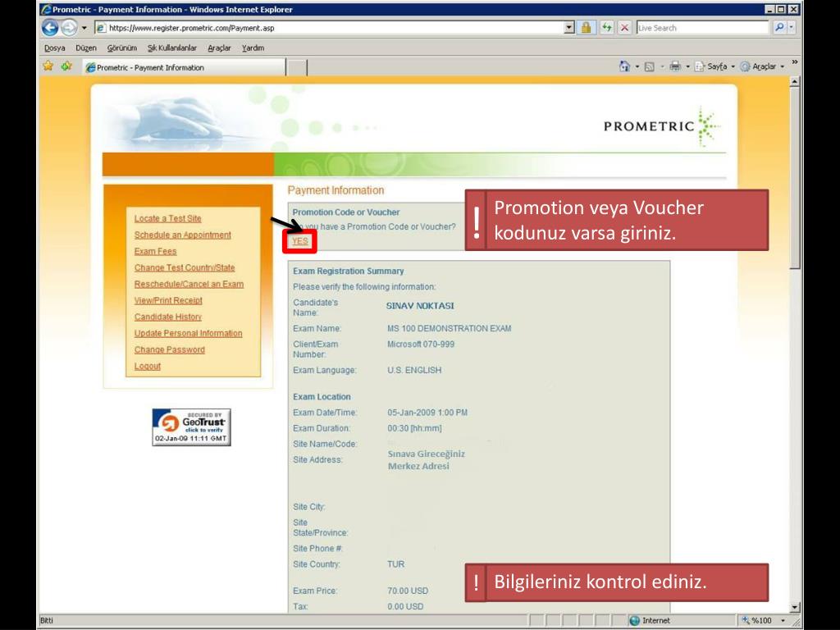Open the search options dropdown arrow
The width and height of the screenshot is (840, 630).
tap(792, 27)
